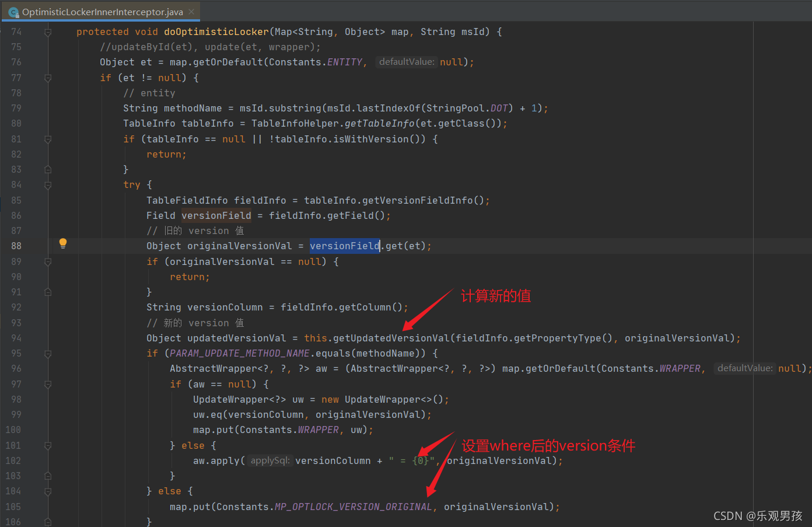Click the fold end marker on line 91
This screenshot has width=812, height=527.
(48, 292)
